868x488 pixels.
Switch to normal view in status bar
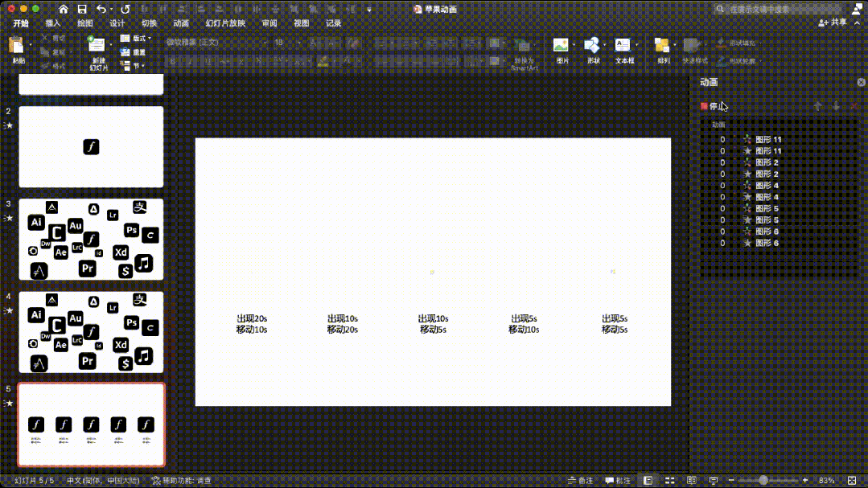point(648,481)
